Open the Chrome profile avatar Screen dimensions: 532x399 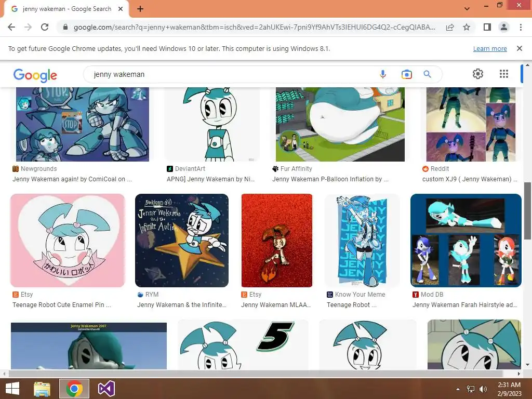[504, 27]
